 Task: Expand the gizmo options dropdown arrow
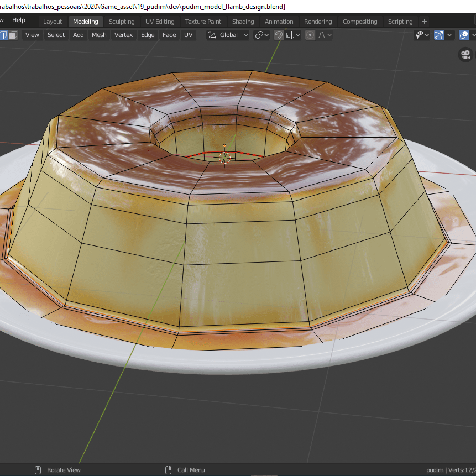tap(450, 35)
